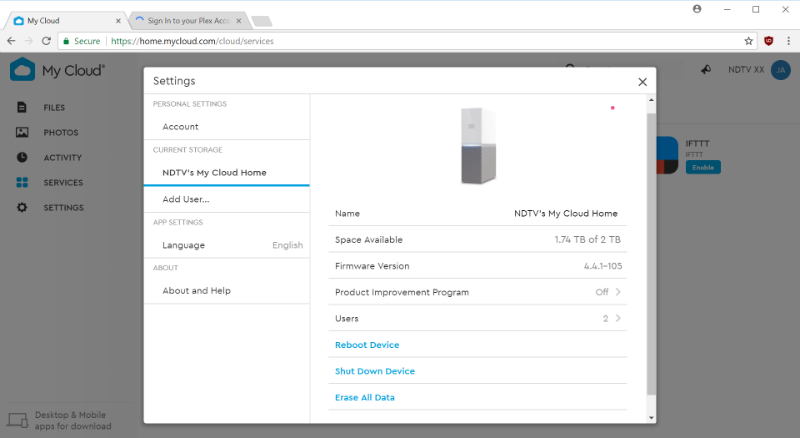Expand the Users row chevron
800x438 pixels.
click(618, 318)
